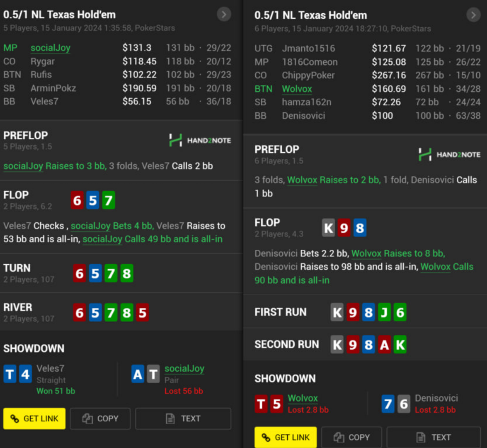The image size is (487, 448).
Task: Click the Hand2Note logo in right panel
Action: 450,154
